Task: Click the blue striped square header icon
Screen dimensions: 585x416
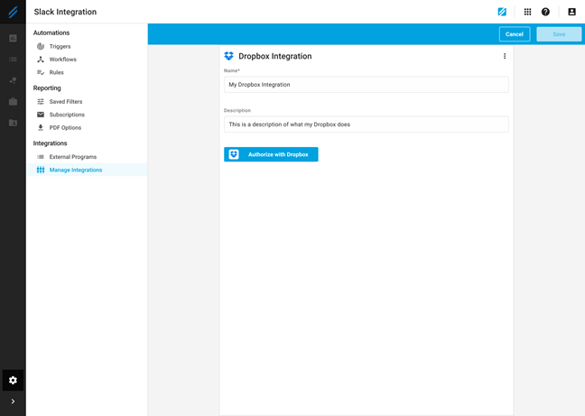Action: (502, 12)
